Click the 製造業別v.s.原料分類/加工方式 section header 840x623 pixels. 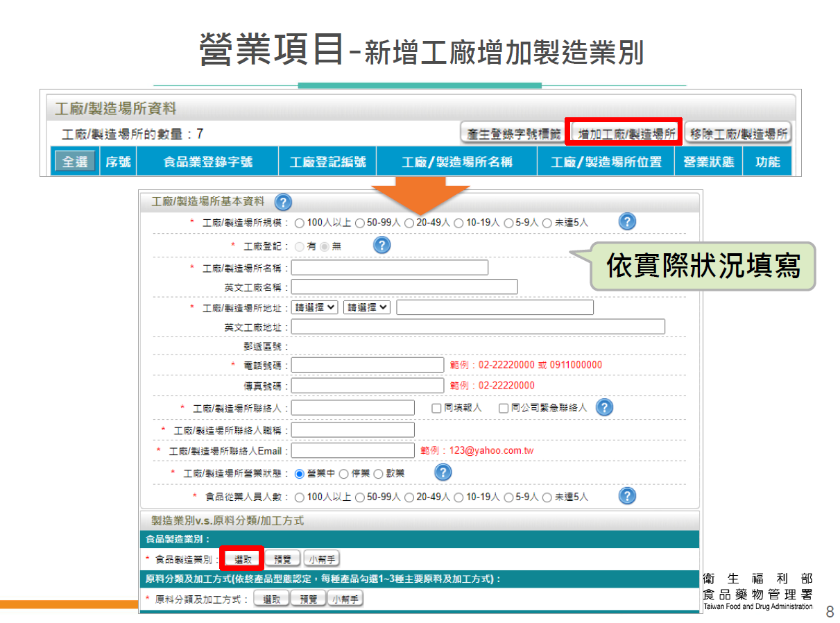coord(228,520)
